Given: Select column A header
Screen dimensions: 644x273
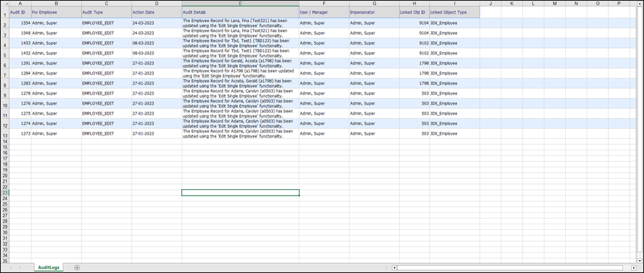Looking at the screenshot, I should (x=20, y=4).
